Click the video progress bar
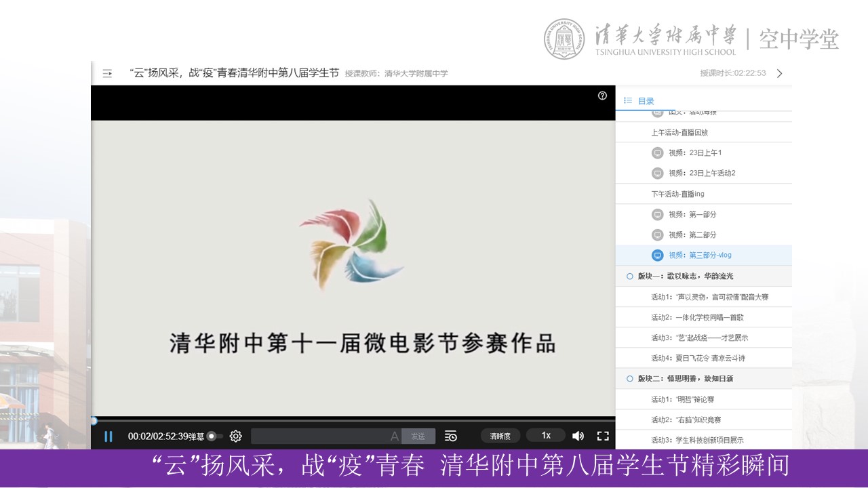This screenshot has width=868, height=488. [353, 421]
